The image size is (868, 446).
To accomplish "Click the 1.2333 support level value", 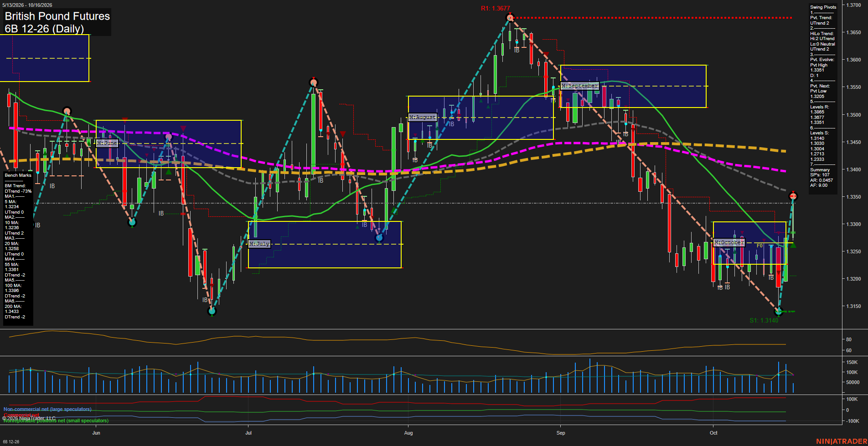I will [817, 159].
